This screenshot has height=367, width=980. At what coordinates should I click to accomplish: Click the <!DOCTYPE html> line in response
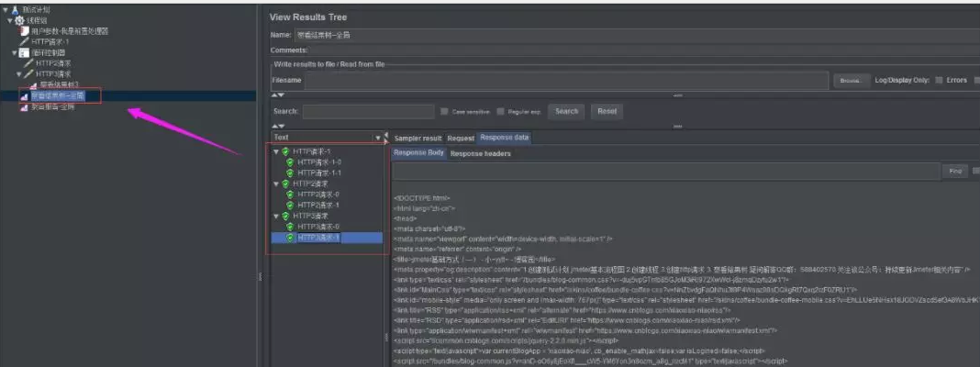point(422,197)
